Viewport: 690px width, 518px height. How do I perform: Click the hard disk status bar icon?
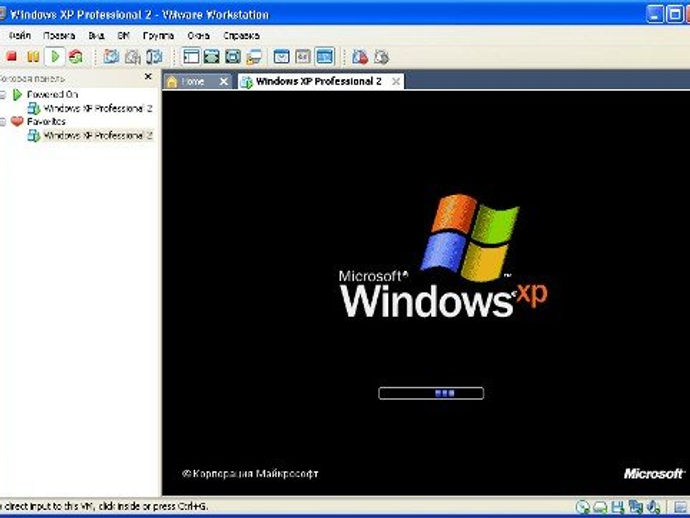pyautogui.click(x=600, y=507)
